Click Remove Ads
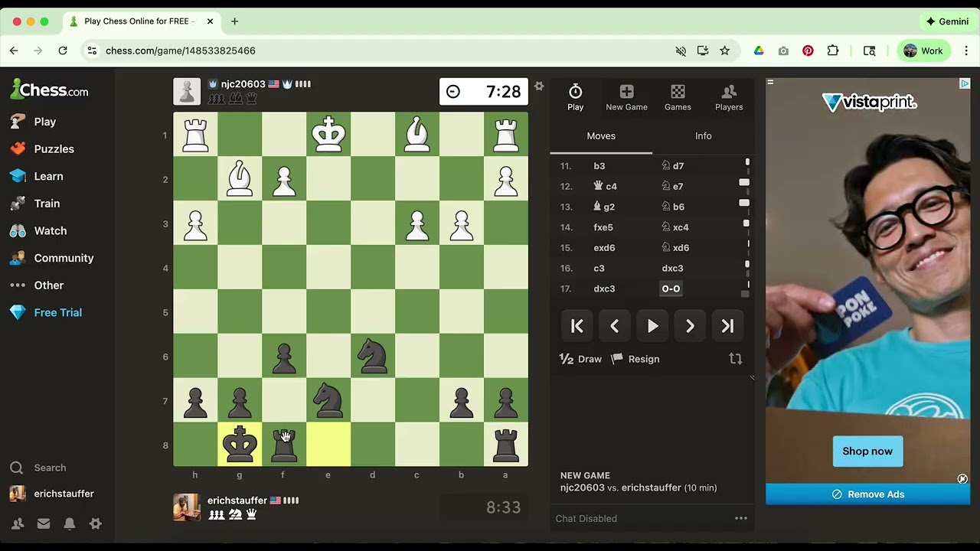Image resolution: width=980 pixels, height=551 pixels. 867,494
